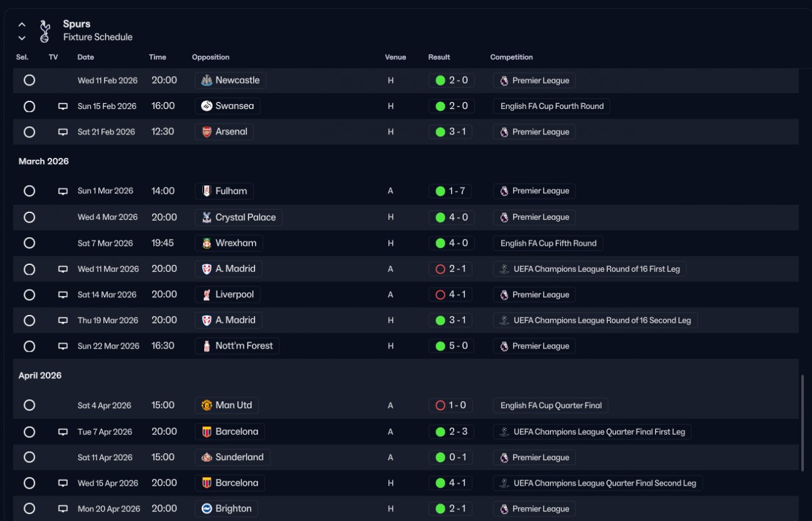This screenshot has width=812, height=521.
Task: Sort by the Result column header
Action: [439, 57]
